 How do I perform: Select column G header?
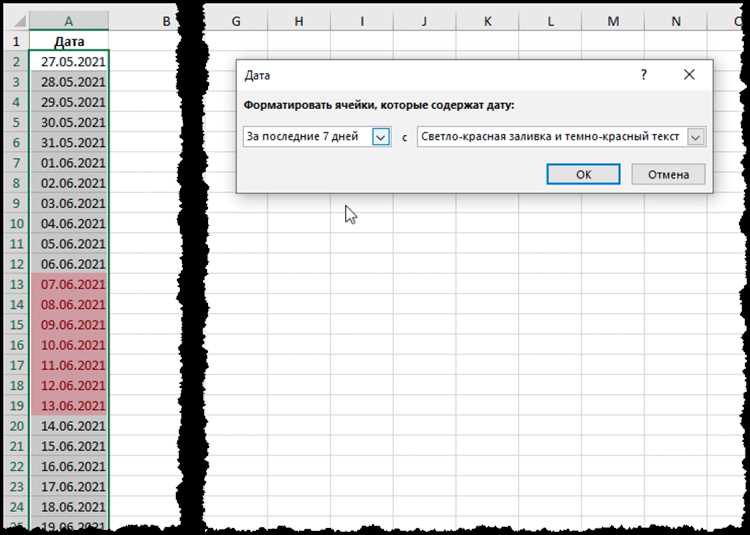pos(236,21)
